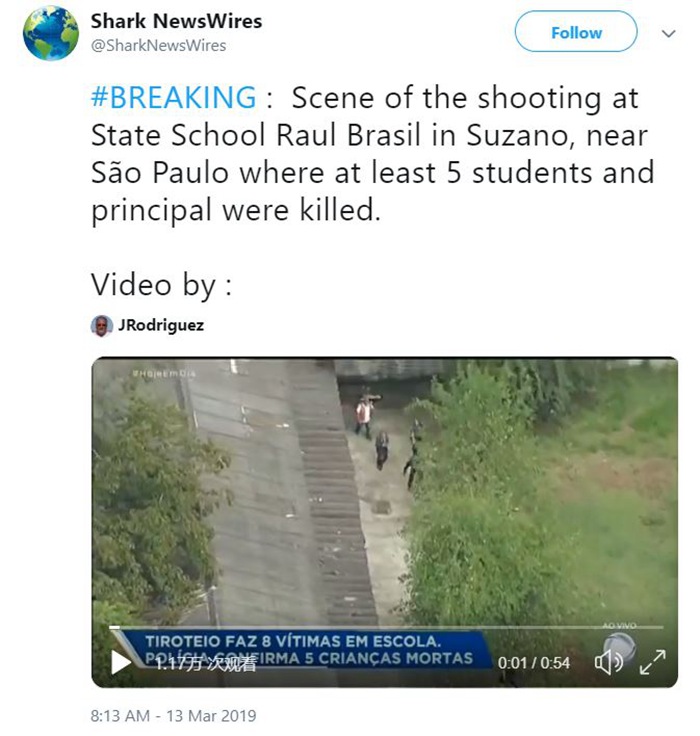This screenshot has height=736, width=700.
Task: Click the 0:01 / 0:54 time display
Action: [533, 663]
